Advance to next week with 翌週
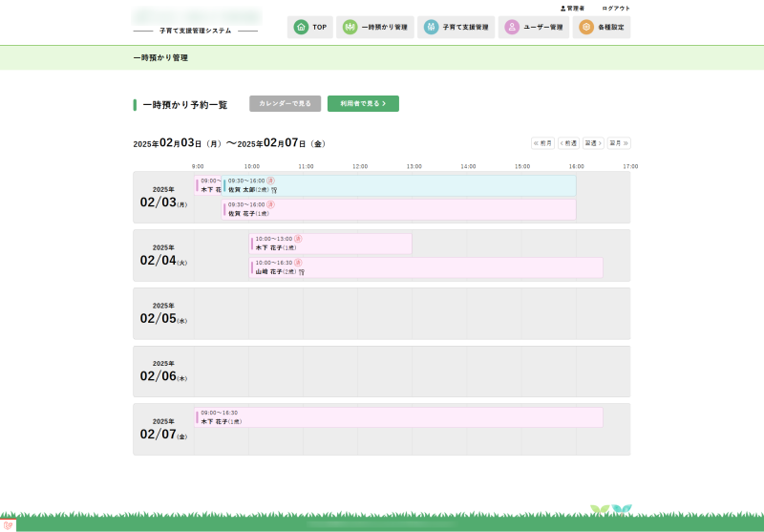 tap(593, 143)
